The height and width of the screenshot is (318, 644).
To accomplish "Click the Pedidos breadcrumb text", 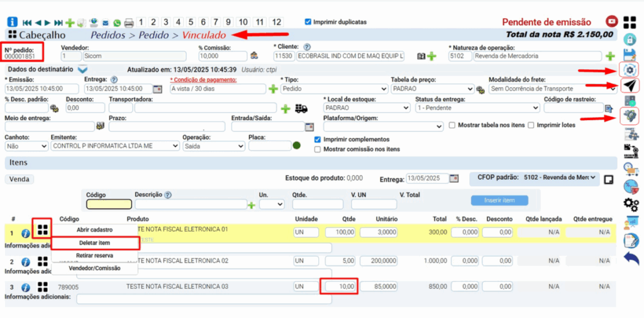I will coord(108,35).
